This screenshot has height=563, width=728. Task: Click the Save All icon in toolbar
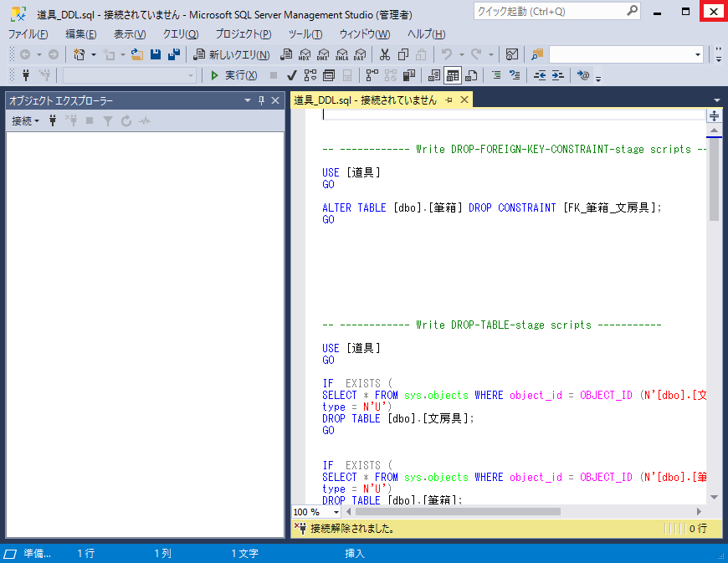tap(174, 54)
